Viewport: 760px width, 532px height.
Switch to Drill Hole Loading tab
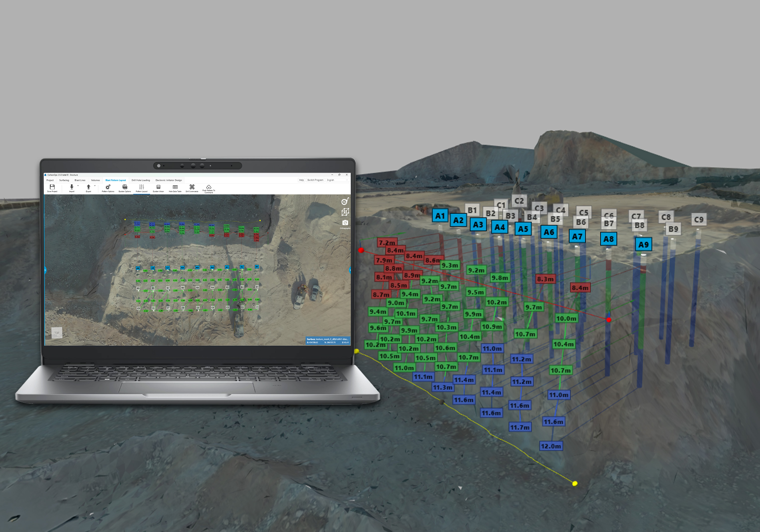141,180
